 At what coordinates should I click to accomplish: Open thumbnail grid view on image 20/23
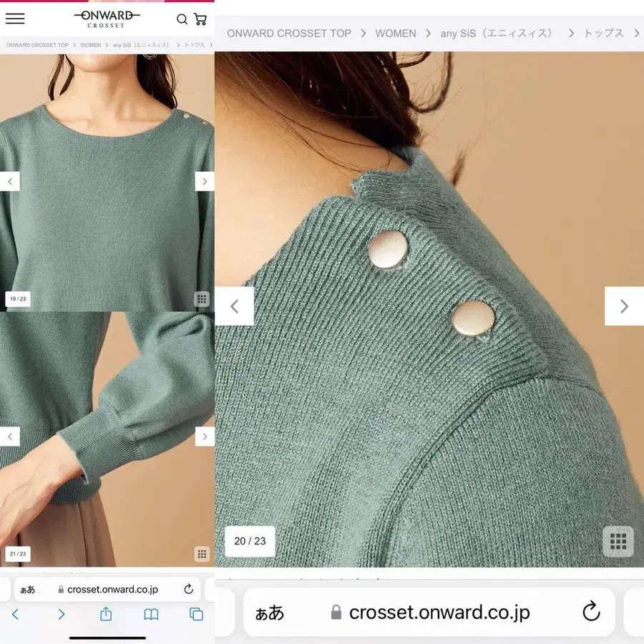pos(618,542)
